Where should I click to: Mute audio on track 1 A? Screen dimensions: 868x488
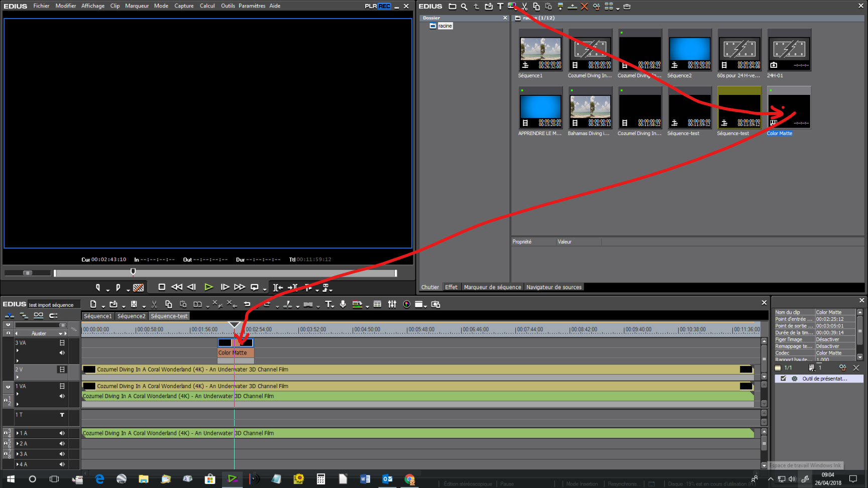point(62,433)
